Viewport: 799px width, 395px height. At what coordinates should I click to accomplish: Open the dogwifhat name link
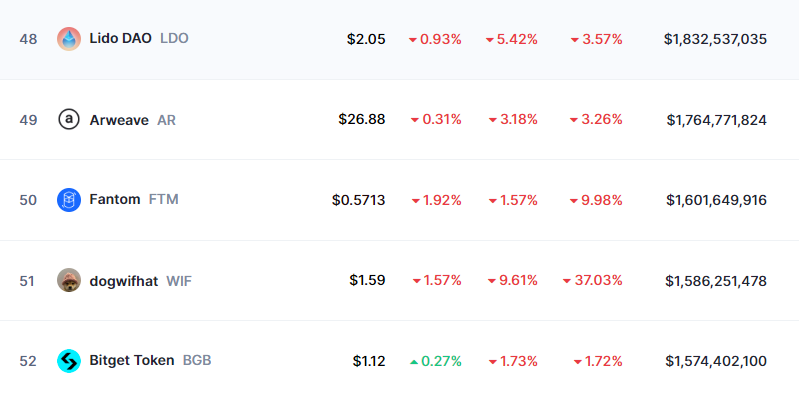(x=123, y=281)
